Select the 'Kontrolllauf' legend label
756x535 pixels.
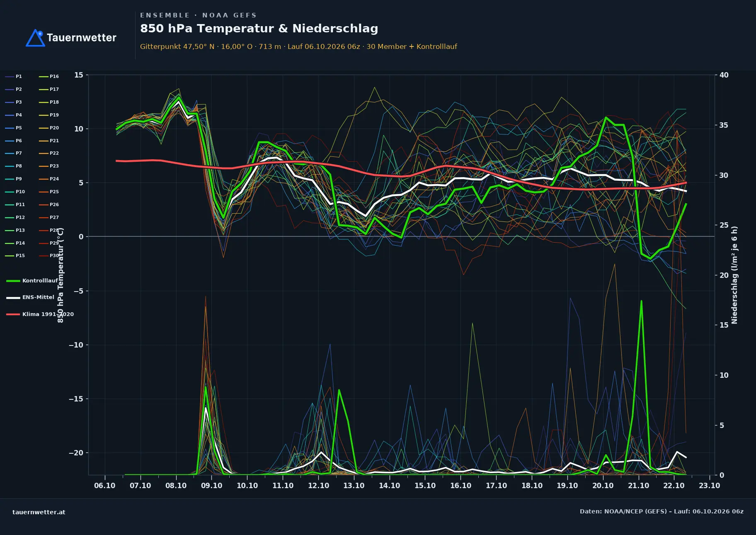point(40,281)
